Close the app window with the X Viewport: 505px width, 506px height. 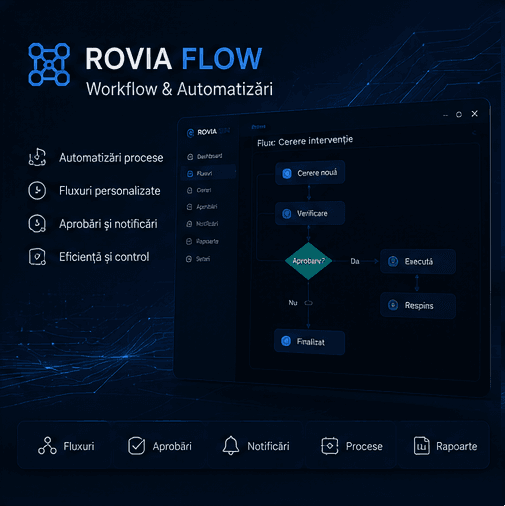474,114
